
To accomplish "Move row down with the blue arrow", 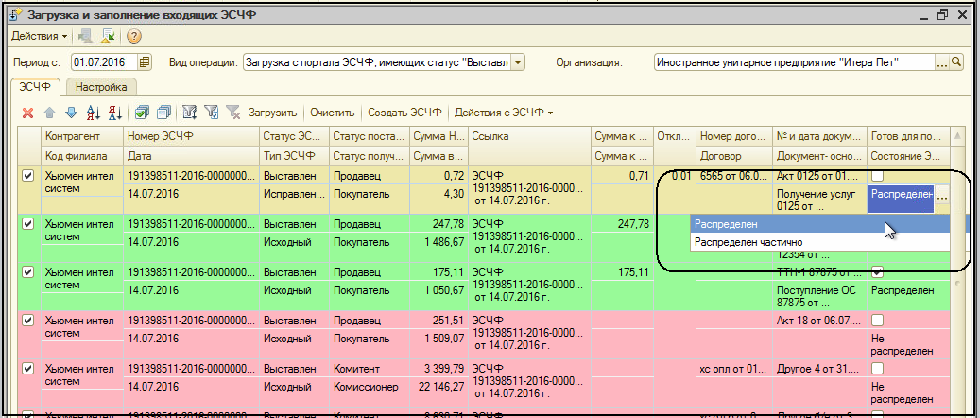I will (71, 113).
